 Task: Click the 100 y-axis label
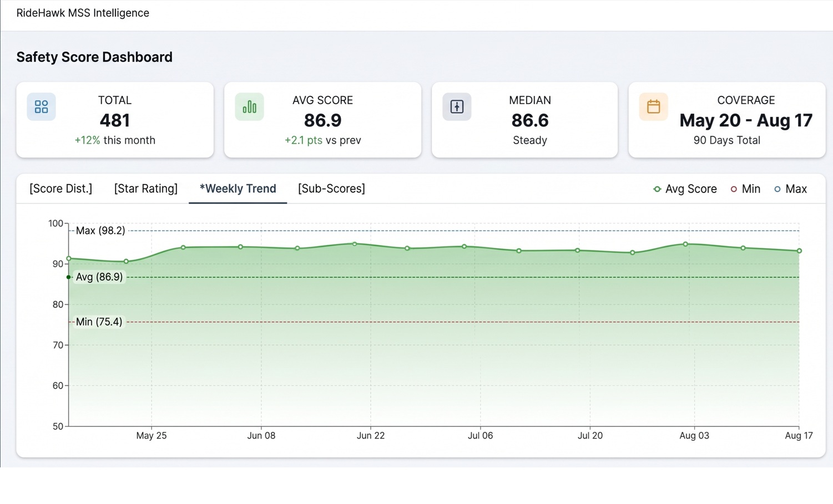[56, 223]
